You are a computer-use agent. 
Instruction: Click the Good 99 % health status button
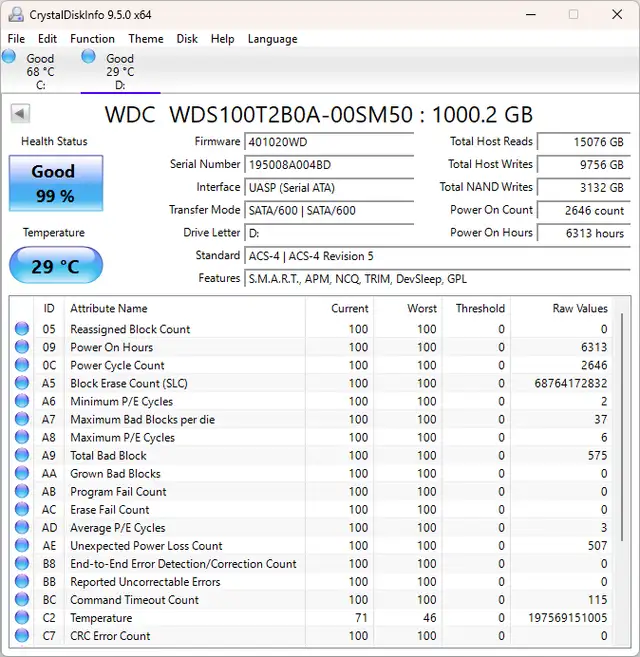pyautogui.click(x=56, y=183)
